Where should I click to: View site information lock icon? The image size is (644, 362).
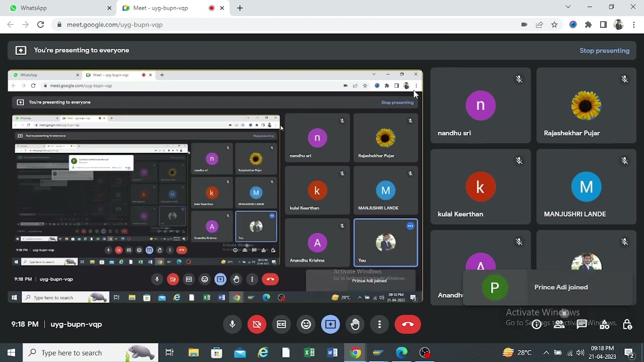pyautogui.click(x=59, y=24)
